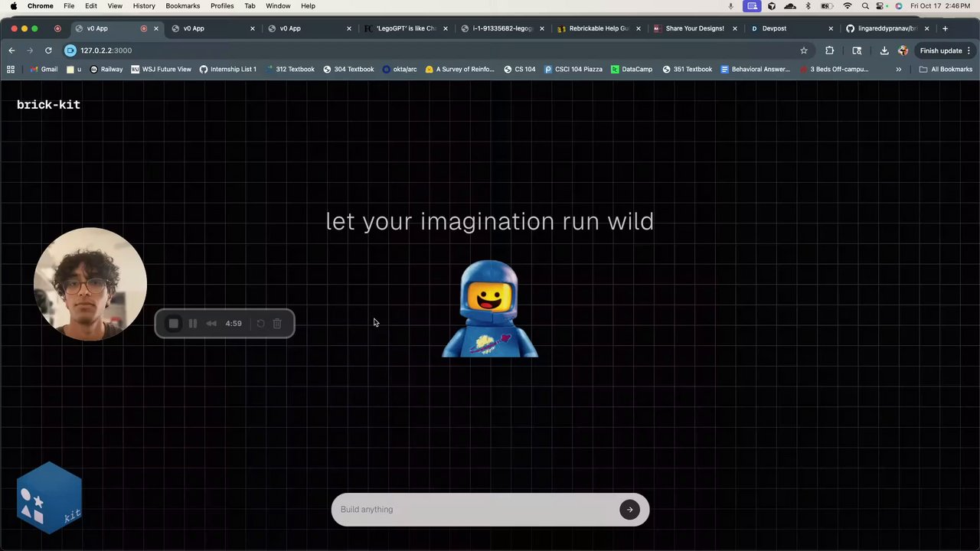Open the Profiles menu

pos(222,6)
